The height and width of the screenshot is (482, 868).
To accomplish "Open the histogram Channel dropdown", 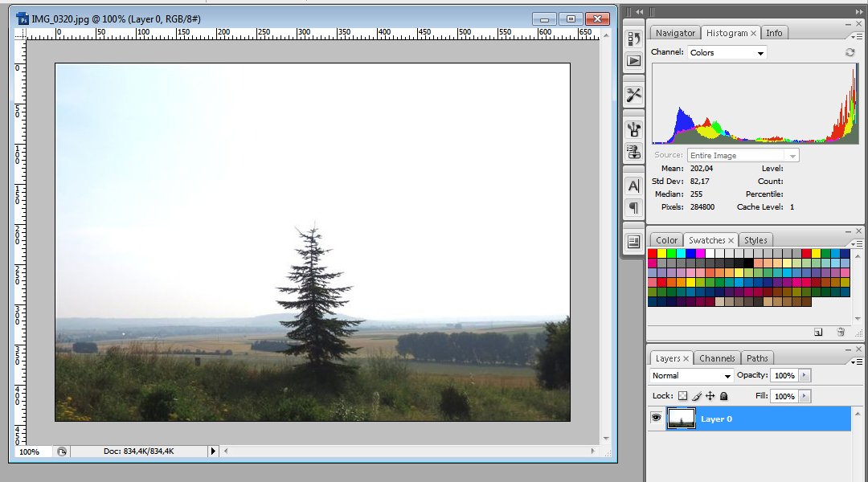I will [727, 52].
